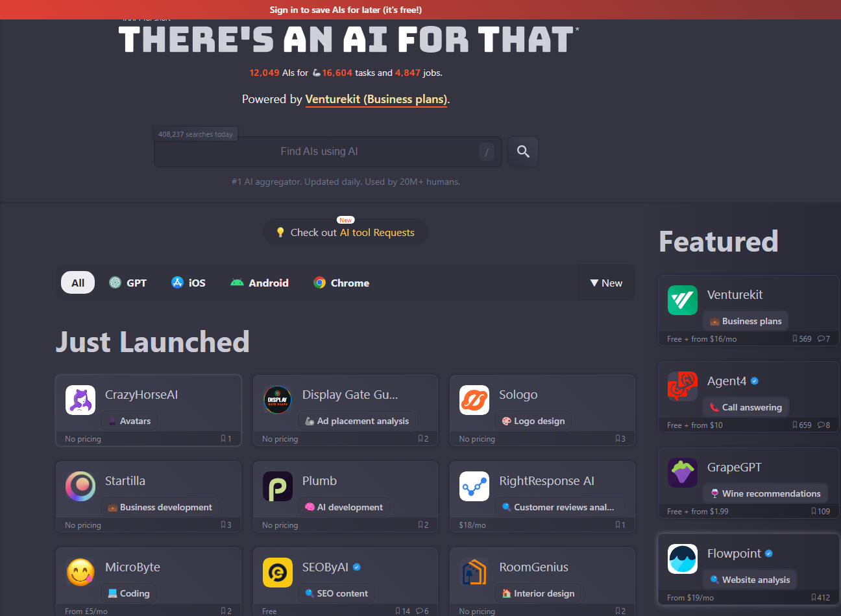Click the $18/mo price on RightResponse AI
The image size is (841, 616).
point(472,525)
